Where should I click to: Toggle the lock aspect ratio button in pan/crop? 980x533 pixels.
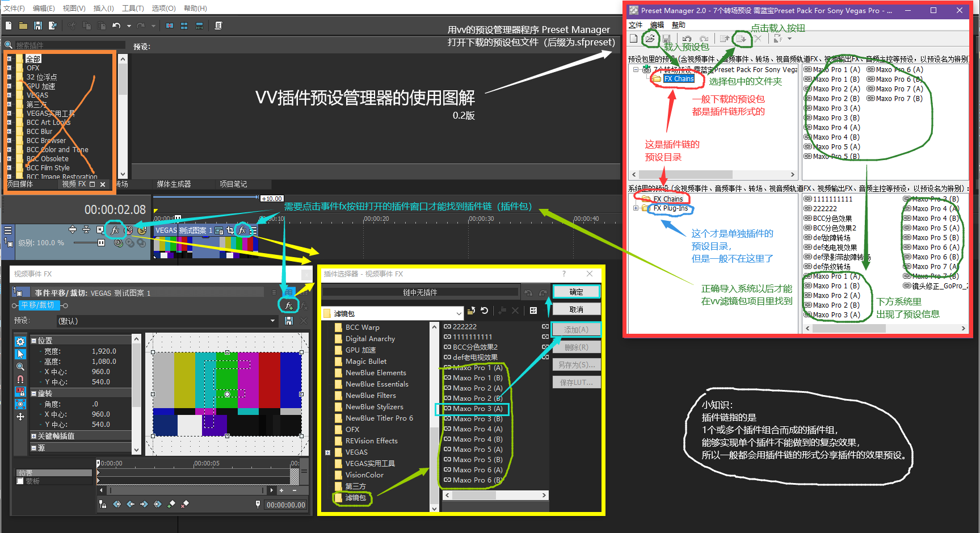tap(20, 391)
